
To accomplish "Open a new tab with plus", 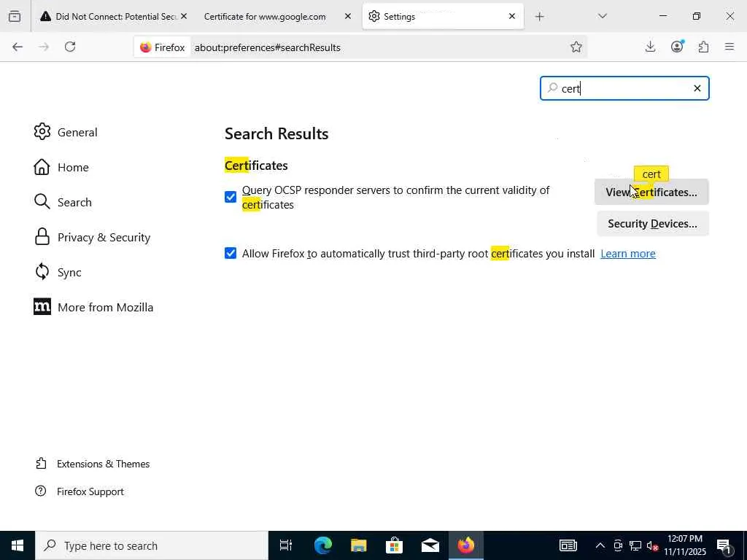I will point(539,17).
